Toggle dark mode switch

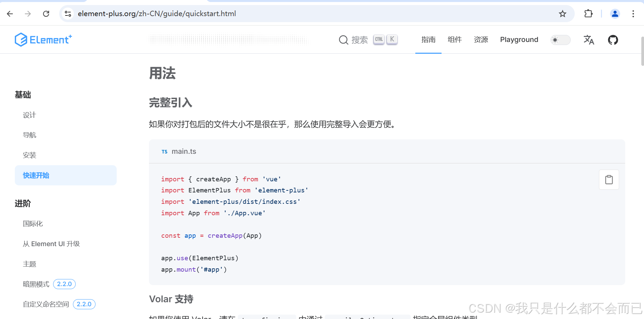561,40
